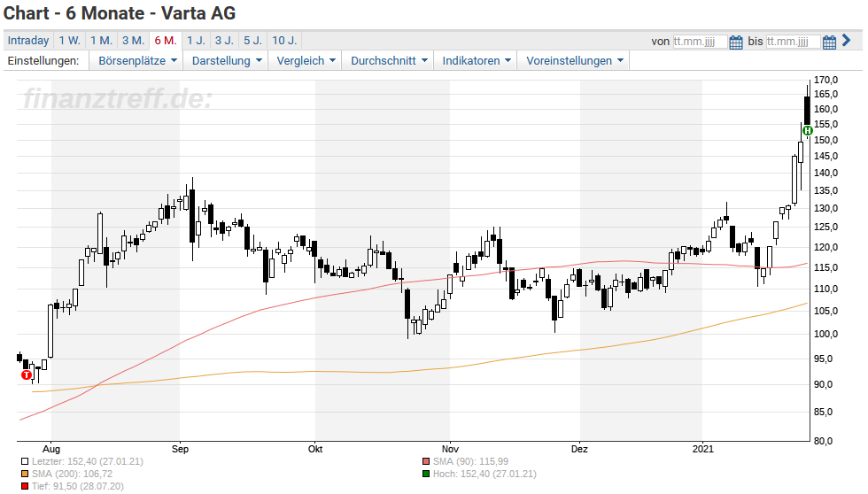The height and width of the screenshot is (494, 868).
Task: Open the 'von' date calendar picker icon
Action: pos(736,42)
